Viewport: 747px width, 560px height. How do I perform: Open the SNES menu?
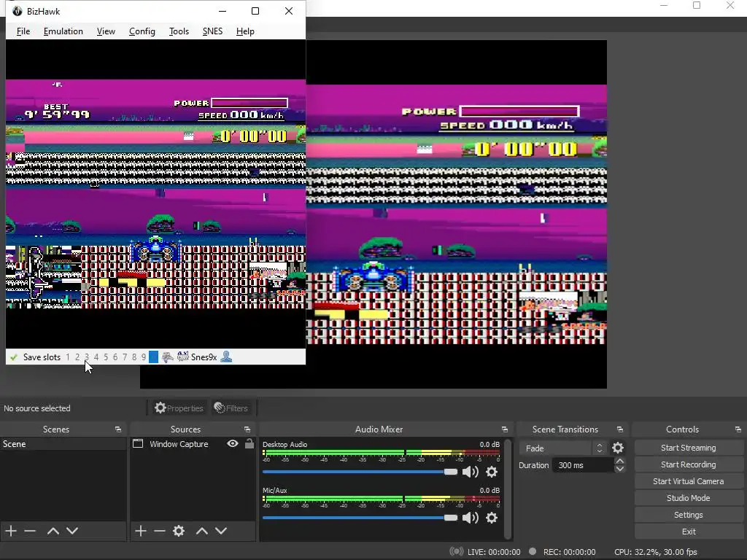point(212,31)
